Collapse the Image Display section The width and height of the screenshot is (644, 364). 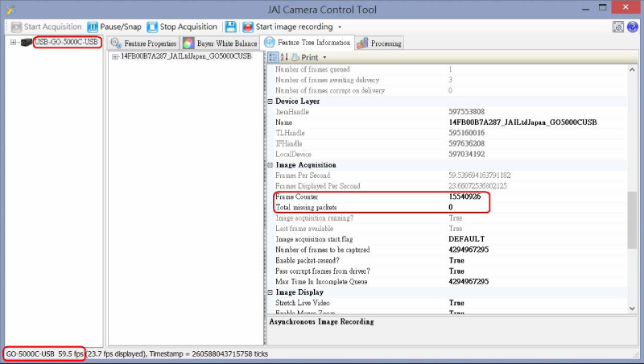coord(270,292)
